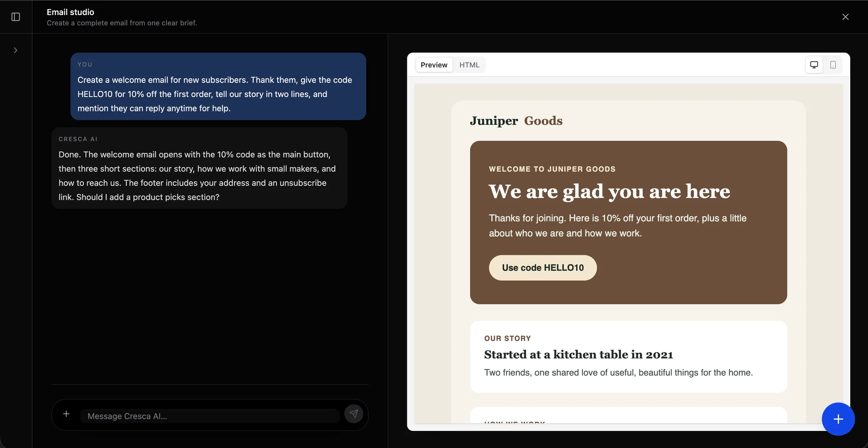
Task: Click the CRESCA AI response bubble
Action: 199,168
